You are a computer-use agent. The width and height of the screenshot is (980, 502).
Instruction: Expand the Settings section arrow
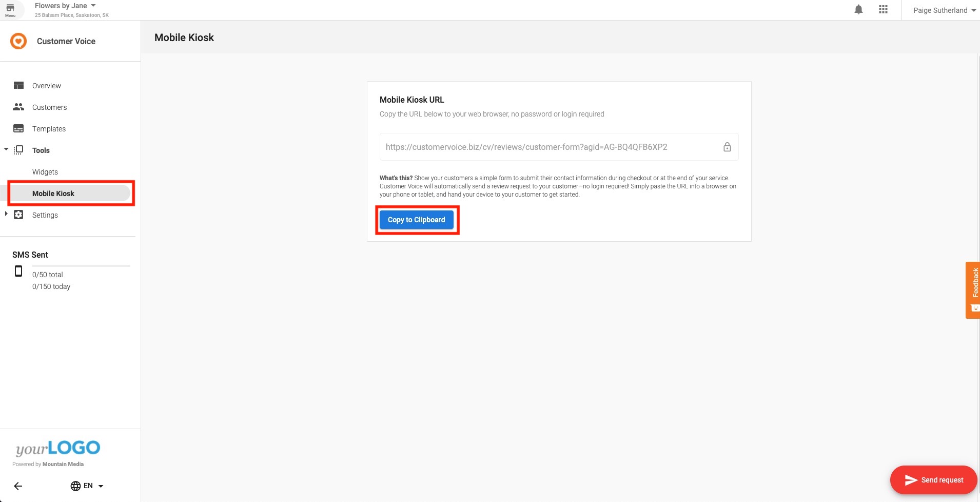(x=6, y=214)
